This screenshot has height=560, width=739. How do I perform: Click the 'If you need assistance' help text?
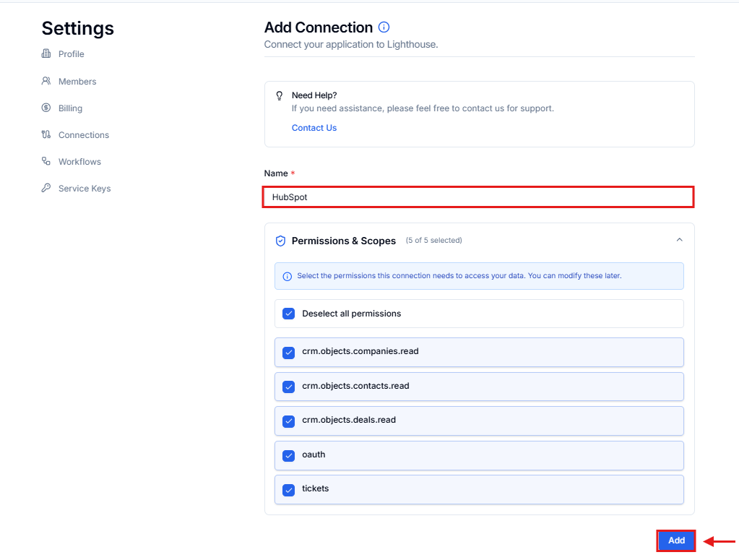[x=423, y=108]
